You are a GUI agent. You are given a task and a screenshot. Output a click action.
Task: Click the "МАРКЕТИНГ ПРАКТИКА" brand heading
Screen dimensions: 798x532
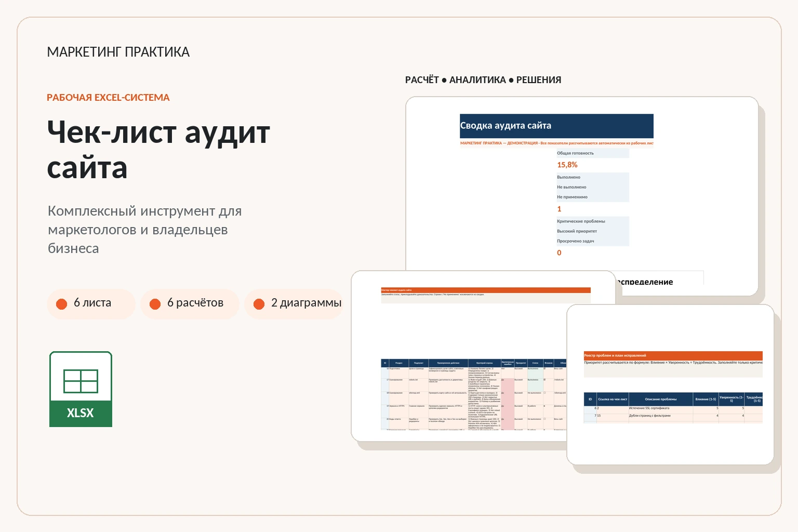click(x=118, y=52)
